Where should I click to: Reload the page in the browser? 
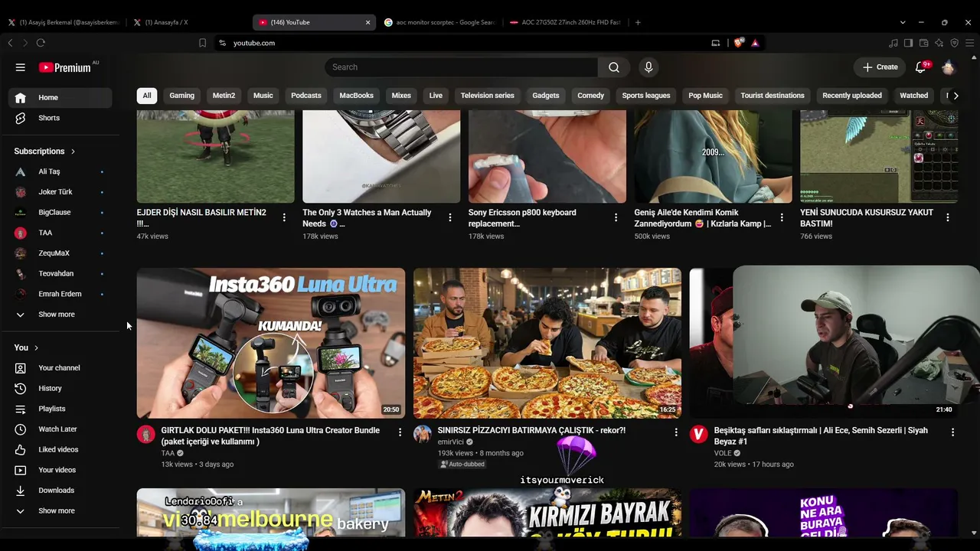pos(41,43)
